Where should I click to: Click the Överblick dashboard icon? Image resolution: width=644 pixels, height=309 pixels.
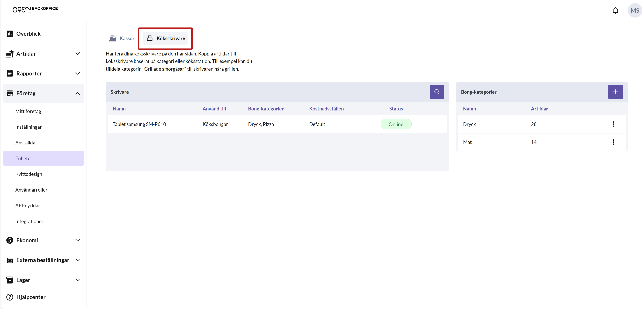coord(10,33)
